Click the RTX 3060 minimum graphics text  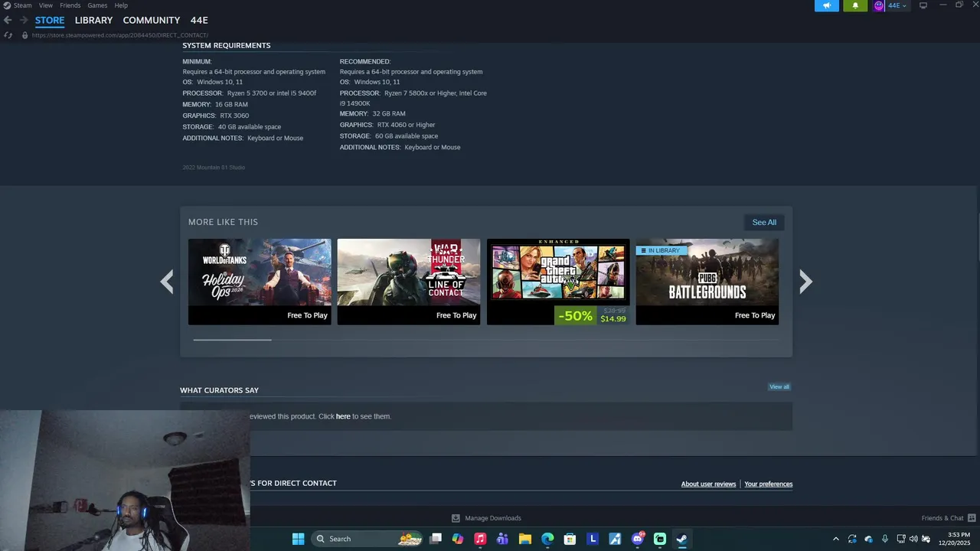point(234,116)
